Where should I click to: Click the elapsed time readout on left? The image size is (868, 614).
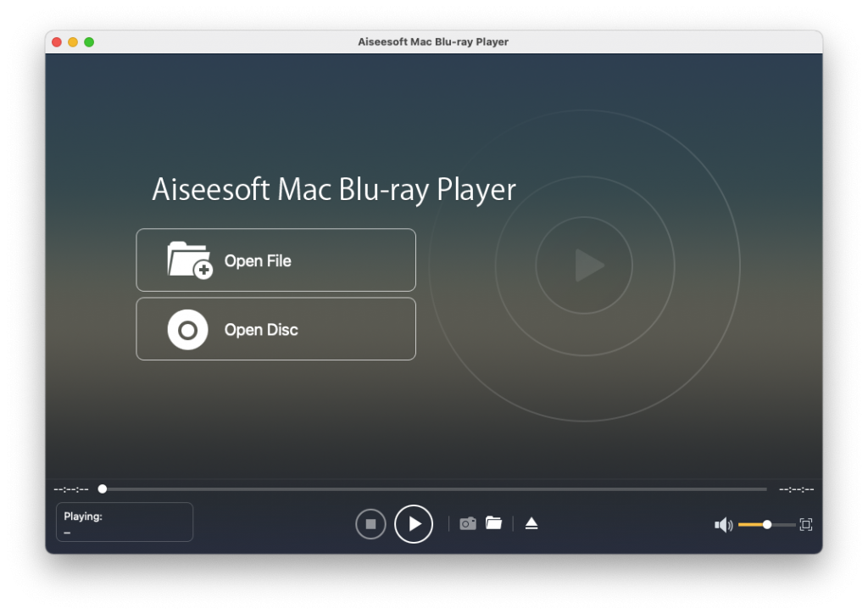point(71,488)
